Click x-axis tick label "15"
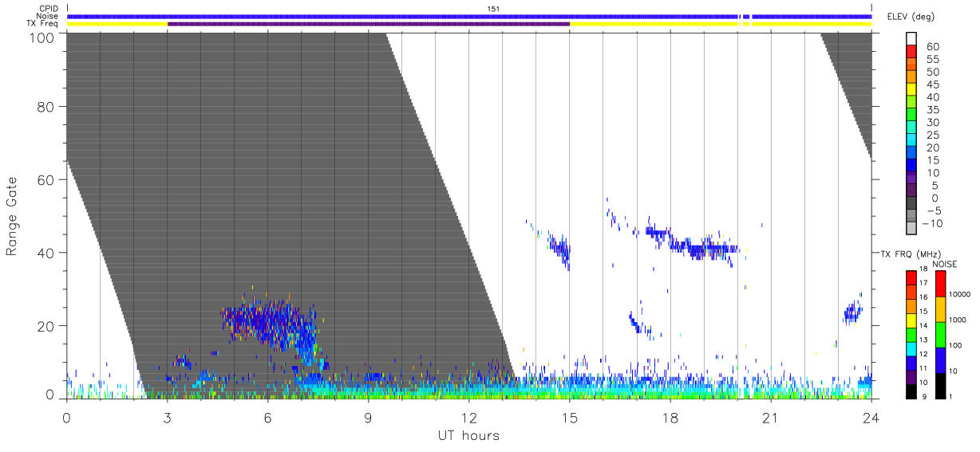The image size is (980, 452). click(x=570, y=418)
